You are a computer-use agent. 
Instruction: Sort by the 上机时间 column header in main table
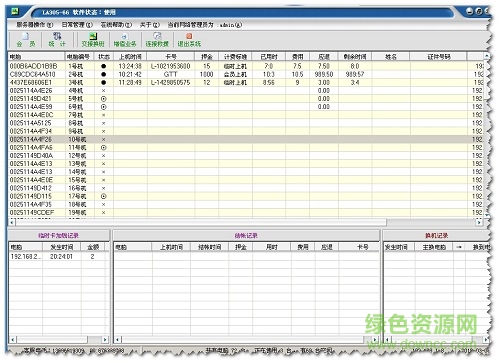[130, 56]
